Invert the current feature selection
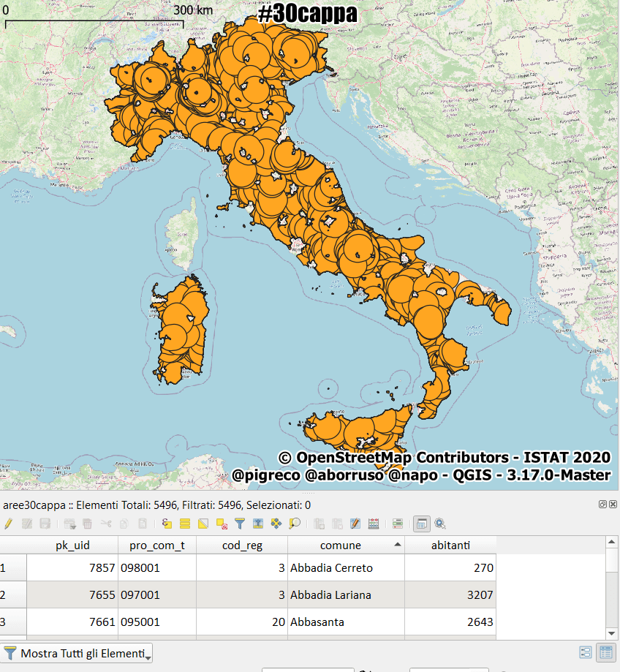 click(203, 524)
